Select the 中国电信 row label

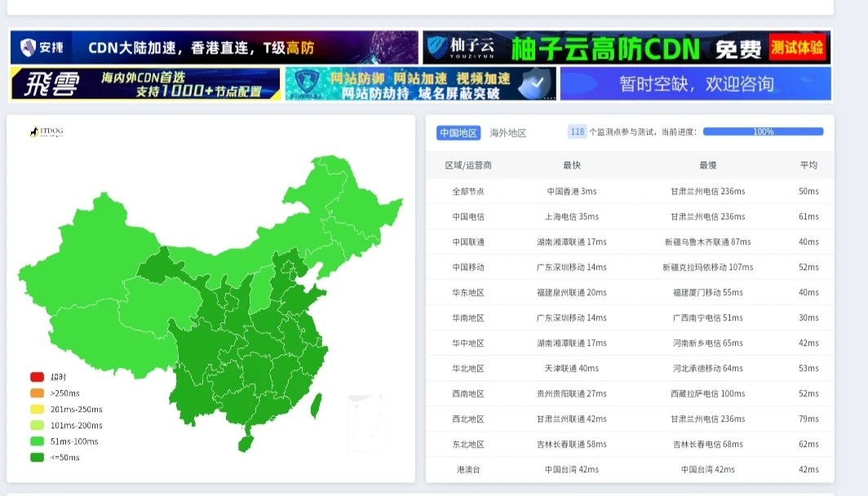468,216
